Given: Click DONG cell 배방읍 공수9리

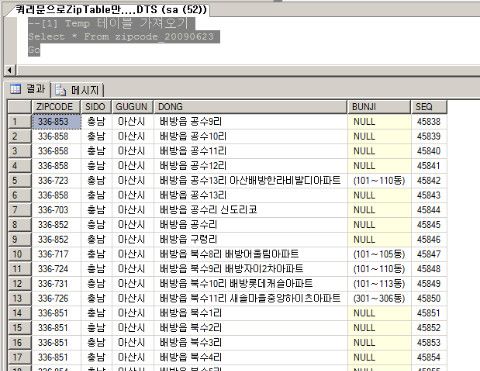Looking at the screenshot, I should click(250, 122).
